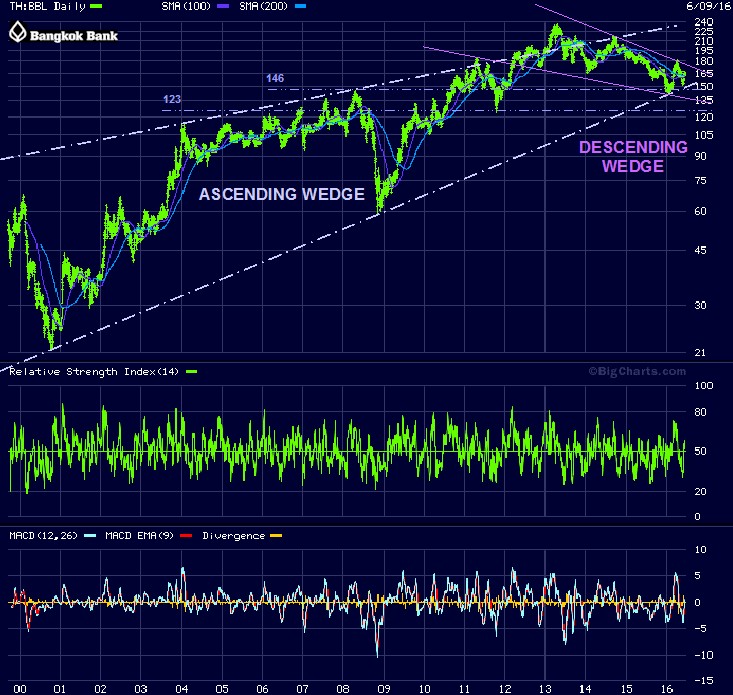Click the Divergence legend label

[x=234, y=536]
